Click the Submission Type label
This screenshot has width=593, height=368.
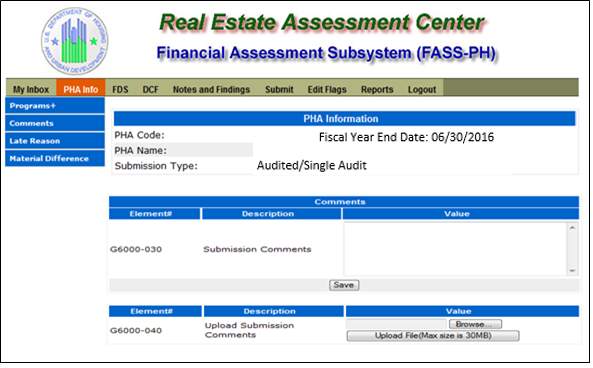156,166
